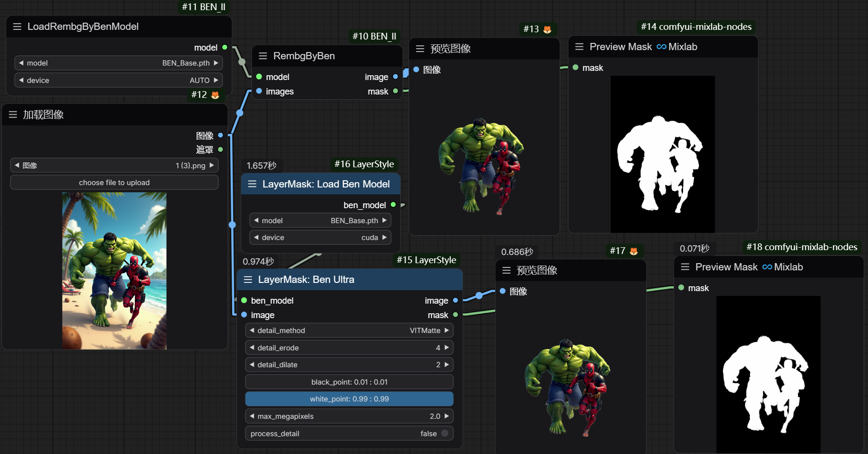Viewport: 868px width, 454px height.
Task: Click Mixlab infinity icon on upper Preview Mask
Action: click(661, 47)
